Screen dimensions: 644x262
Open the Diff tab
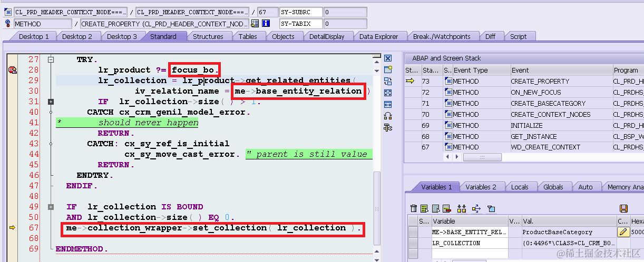pos(490,36)
